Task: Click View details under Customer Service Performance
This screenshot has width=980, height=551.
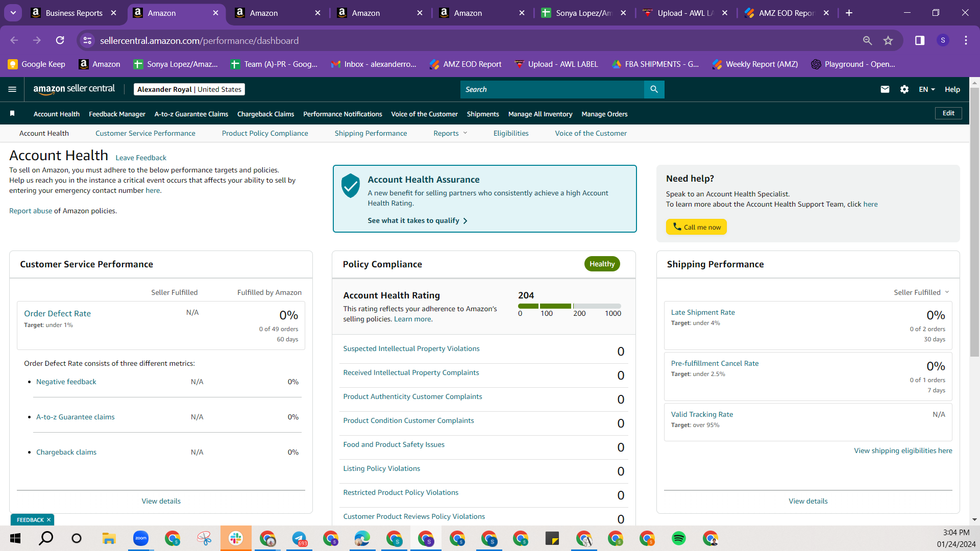Action: pos(161,501)
